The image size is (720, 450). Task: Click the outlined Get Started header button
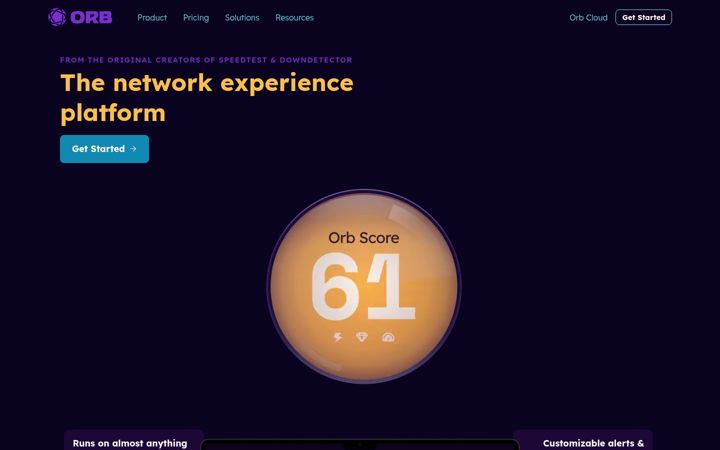tap(643, 17)
